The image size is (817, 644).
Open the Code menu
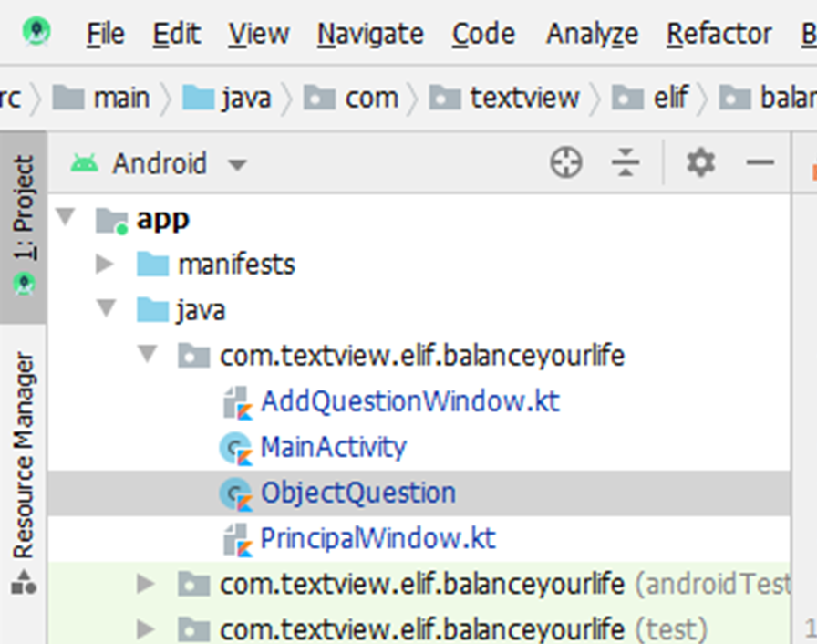(x=483, y=35)
